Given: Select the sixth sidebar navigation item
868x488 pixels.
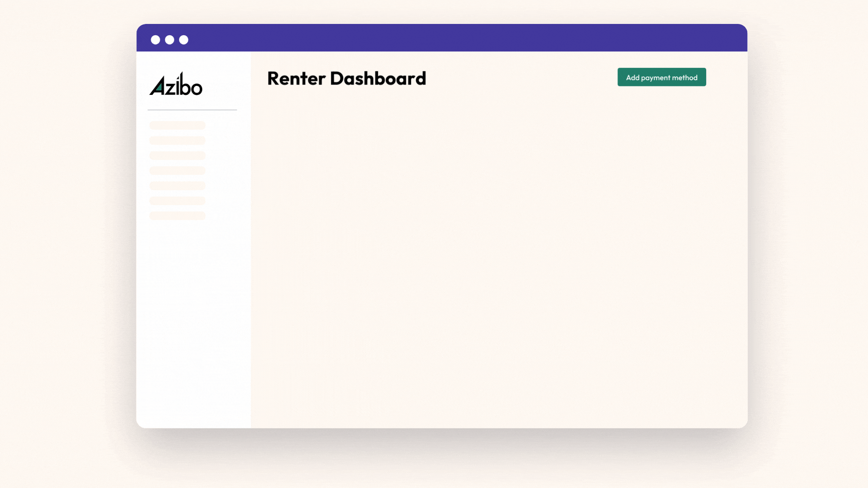Looking at the screenshot, I should (x=176, y=201).
